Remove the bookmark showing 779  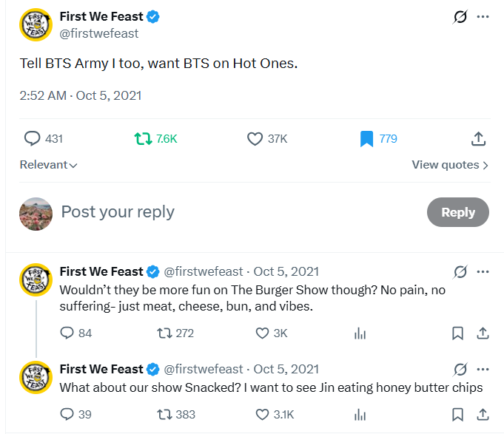(x=366, y=138)
